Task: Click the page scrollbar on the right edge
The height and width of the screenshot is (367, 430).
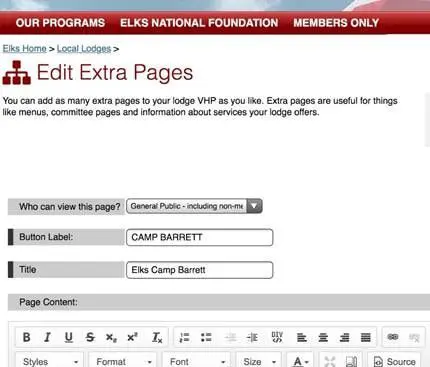Action: coord(428,120)
